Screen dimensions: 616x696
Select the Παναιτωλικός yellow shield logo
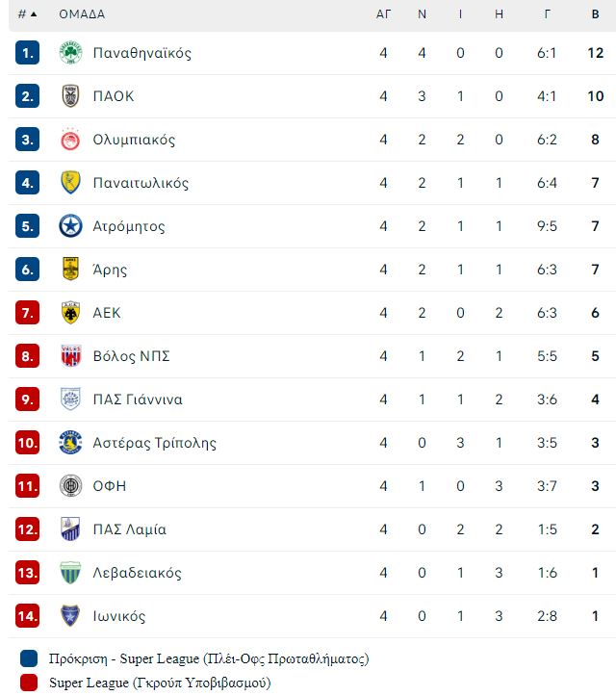click(70, 183)
